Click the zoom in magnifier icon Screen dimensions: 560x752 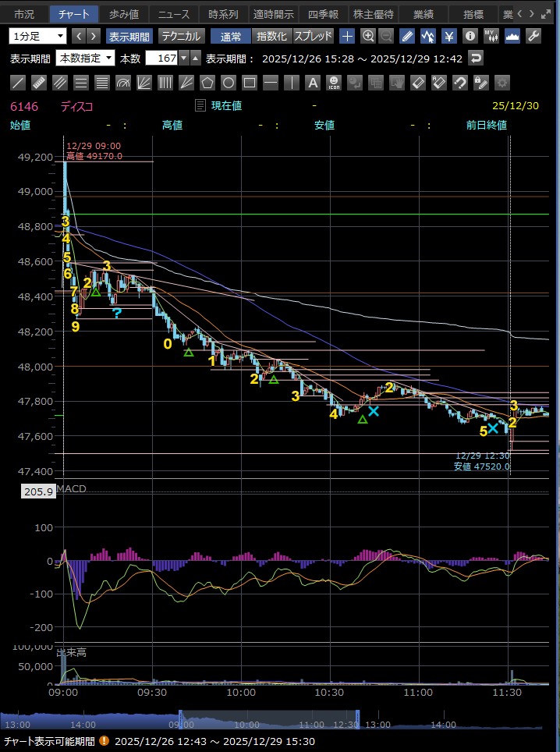(x=368, y=36)
